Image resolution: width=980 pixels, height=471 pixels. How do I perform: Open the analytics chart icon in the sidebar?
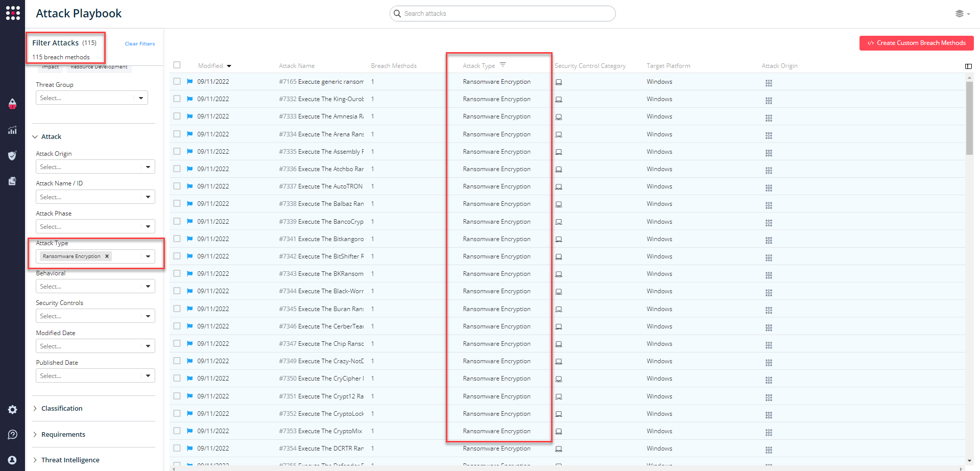click(12, 130)
